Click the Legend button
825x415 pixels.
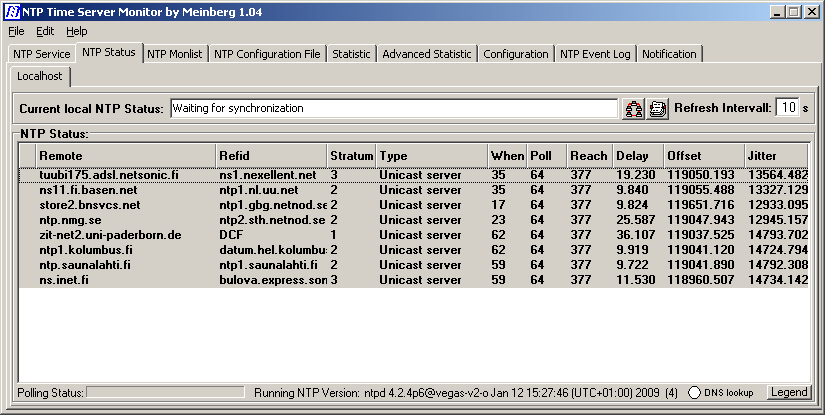[x=789, y=393]
